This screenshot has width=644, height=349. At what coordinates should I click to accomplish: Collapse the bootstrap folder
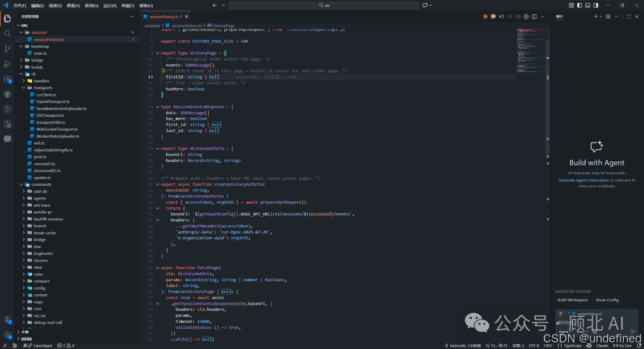click(x=21, y=46)
